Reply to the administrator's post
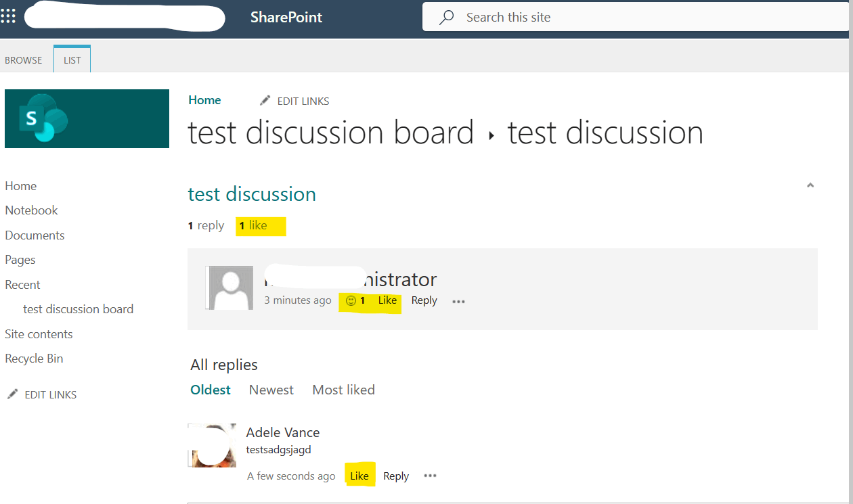The image size is (853, 504). coord(424,300)
